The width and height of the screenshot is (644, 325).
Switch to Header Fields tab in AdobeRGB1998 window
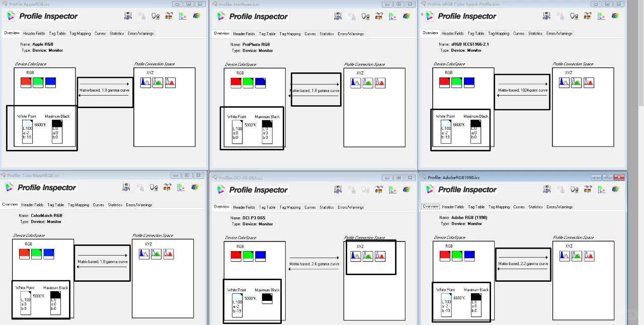coord(453,207)
